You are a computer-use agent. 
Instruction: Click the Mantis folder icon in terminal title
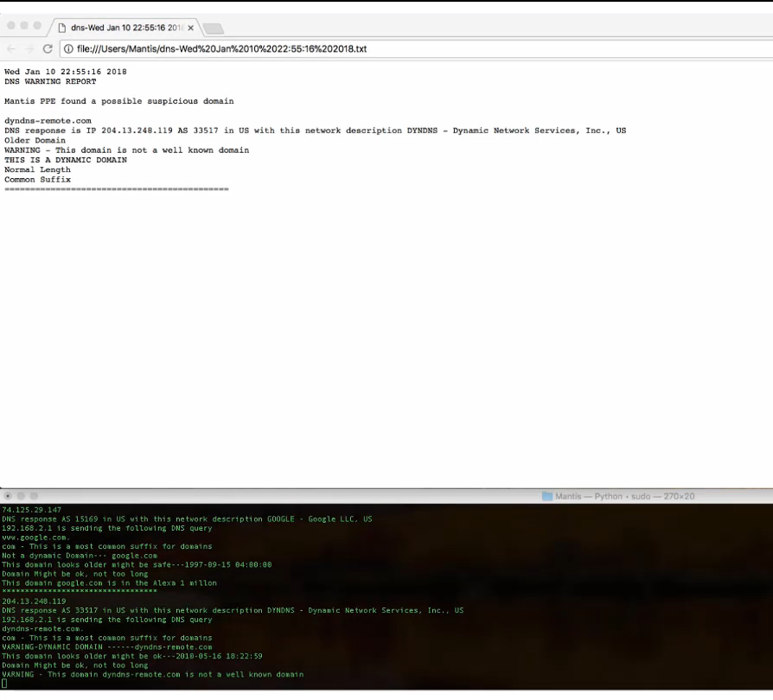point(546,496)
